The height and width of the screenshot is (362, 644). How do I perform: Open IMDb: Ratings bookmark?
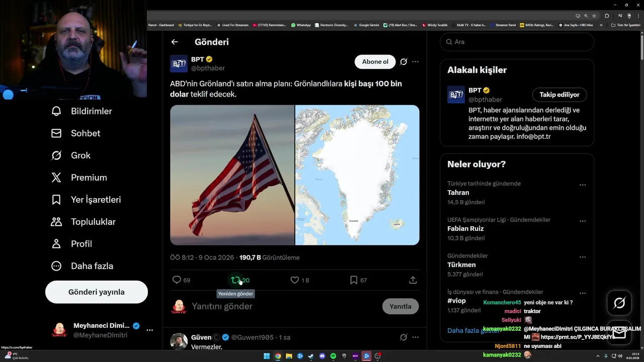click(x=537, y=25)
